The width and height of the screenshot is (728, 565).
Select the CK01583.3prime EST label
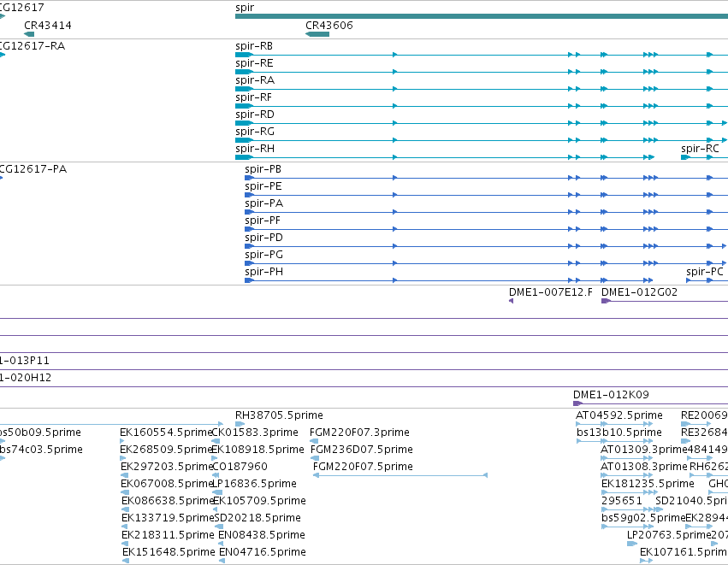[x=255, y=433]
